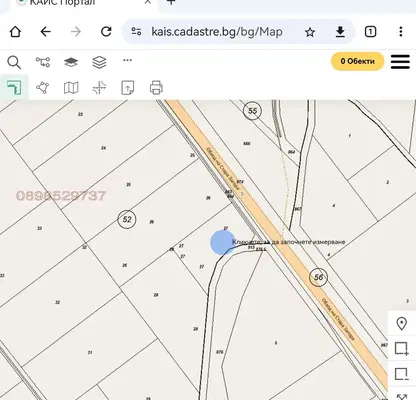Screen dimensions: 416x400
Task: Click cadastral district label 55
Action: click(x=252, y=111)
